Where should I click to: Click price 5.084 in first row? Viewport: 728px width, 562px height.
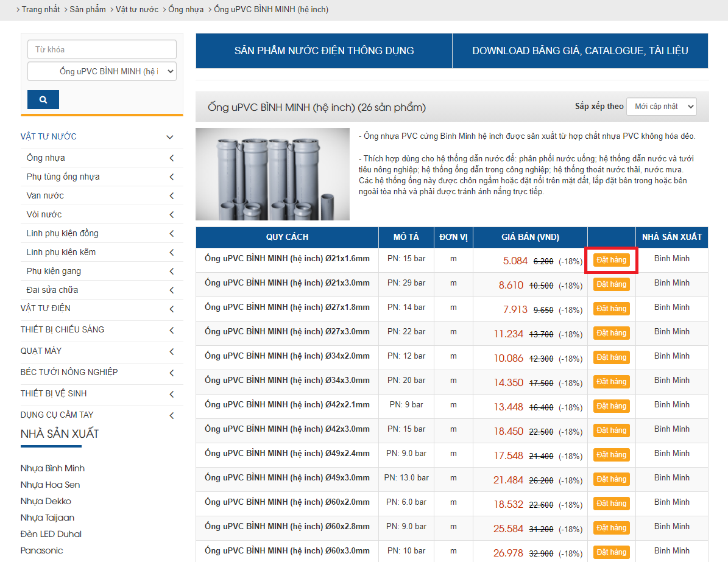tap(515, 261)
